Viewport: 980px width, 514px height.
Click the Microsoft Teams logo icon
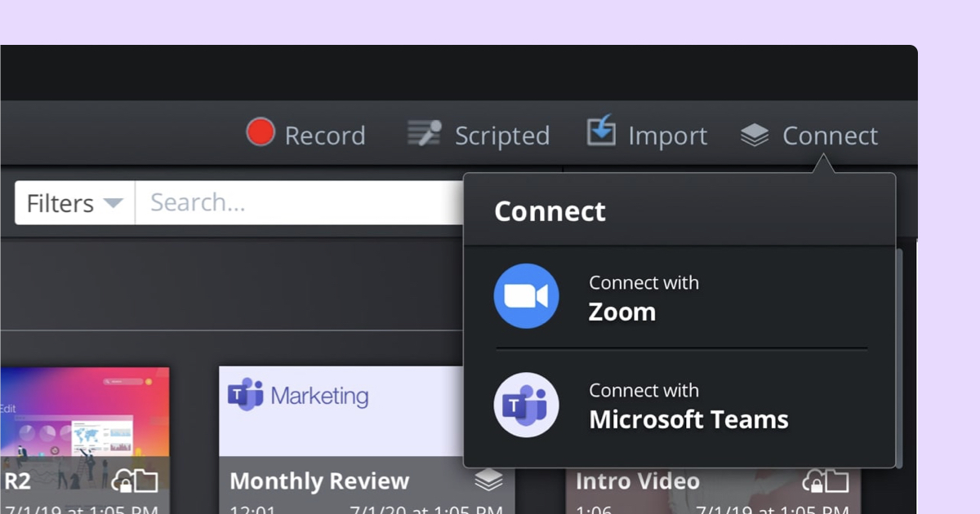527,405
